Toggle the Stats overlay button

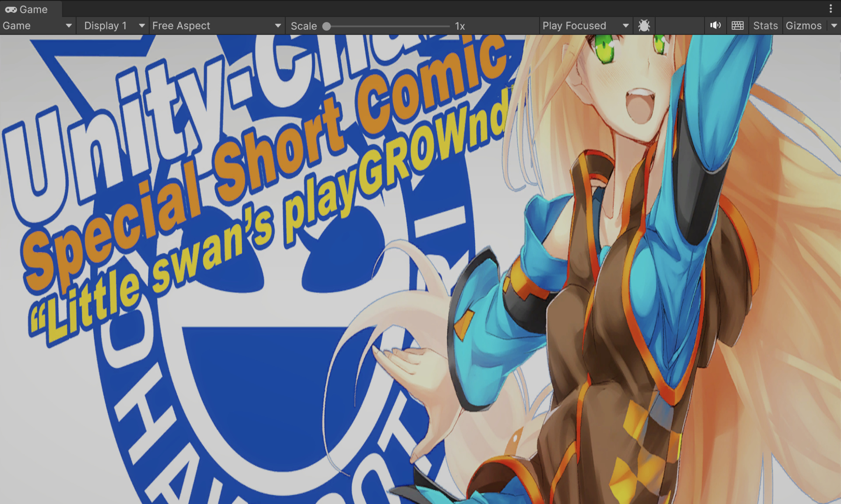click(x=765, y=26)
